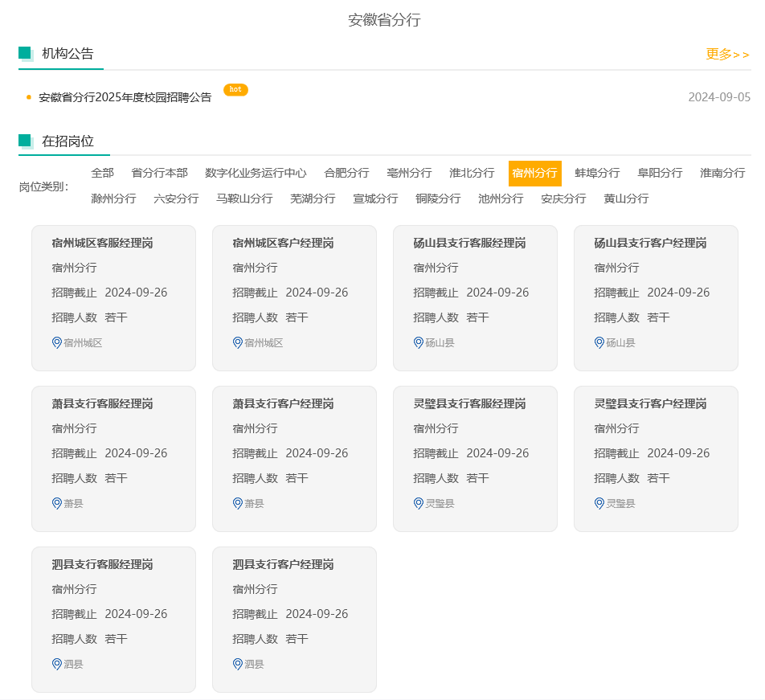Click location pin icon in 灵璧县支行客户经理岗 card
The image size is (765, 700).
[x=599, y=503]
